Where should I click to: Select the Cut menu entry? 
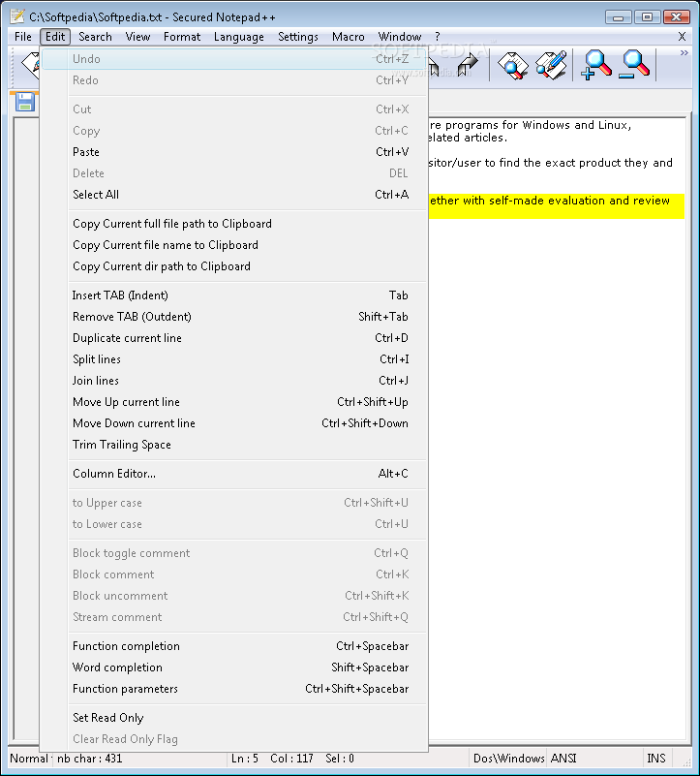coord(233,109)
